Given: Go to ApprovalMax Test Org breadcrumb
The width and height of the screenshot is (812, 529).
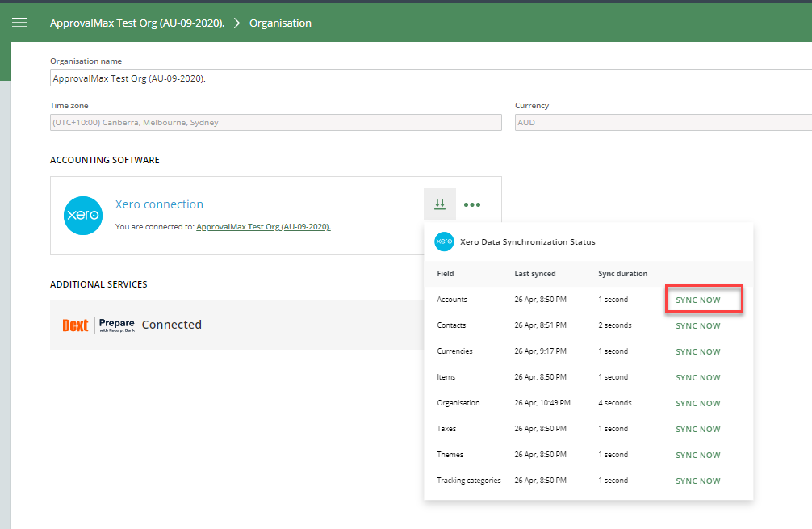Looking at the screenshot, I should [x=137, y=23].
